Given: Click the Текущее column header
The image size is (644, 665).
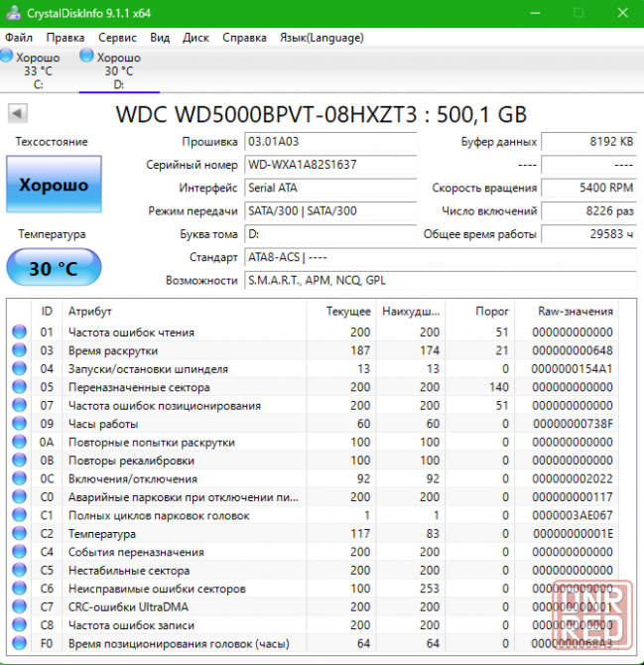Looking at the screenshot, I should 341,311.
